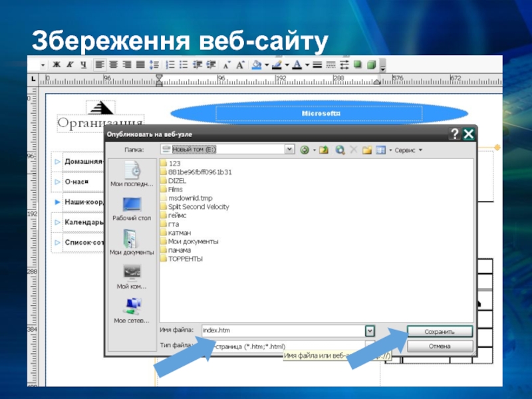This screenshot has width=532, height=399.
Task: Apply numbered list formatting
Action: click(170, 65)
